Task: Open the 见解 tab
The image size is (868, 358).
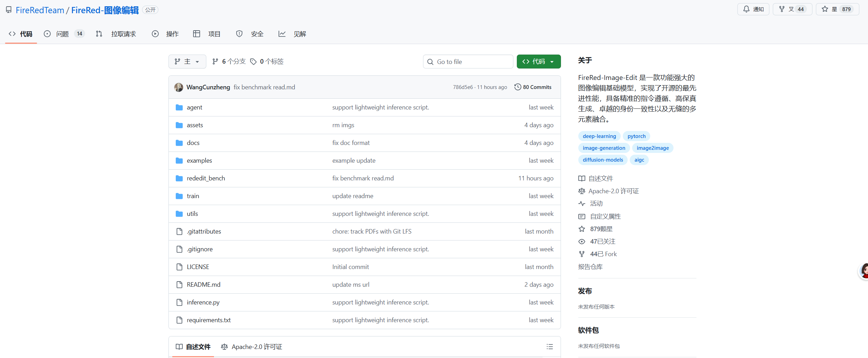Action: click(x=292, y=34)
